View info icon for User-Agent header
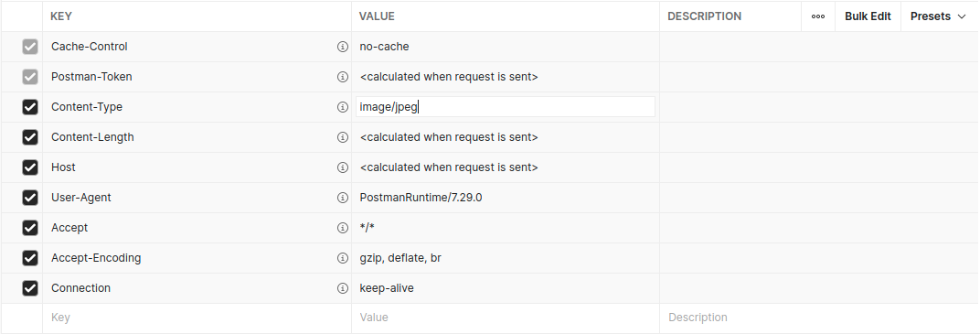980x334 pixels. pyautogui.click(x=343, y=198)
